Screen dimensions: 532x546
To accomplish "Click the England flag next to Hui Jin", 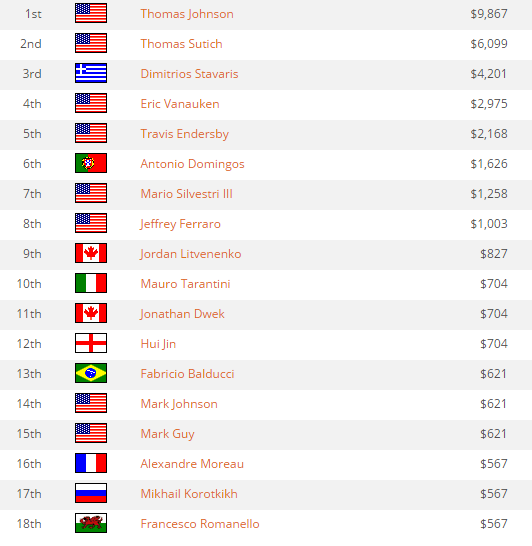I will click(x=91, y=343).
